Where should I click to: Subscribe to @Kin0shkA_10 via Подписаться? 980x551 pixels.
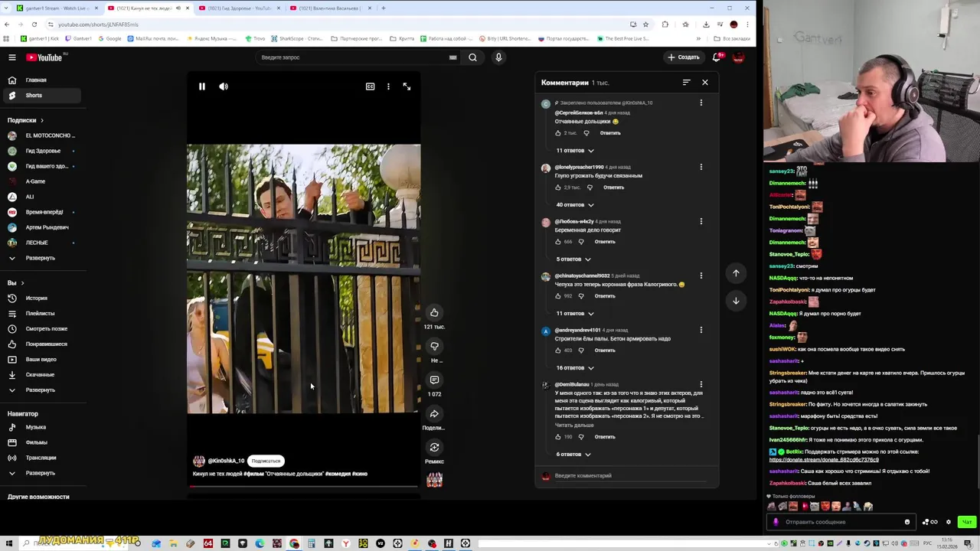(x=266, y=461)
